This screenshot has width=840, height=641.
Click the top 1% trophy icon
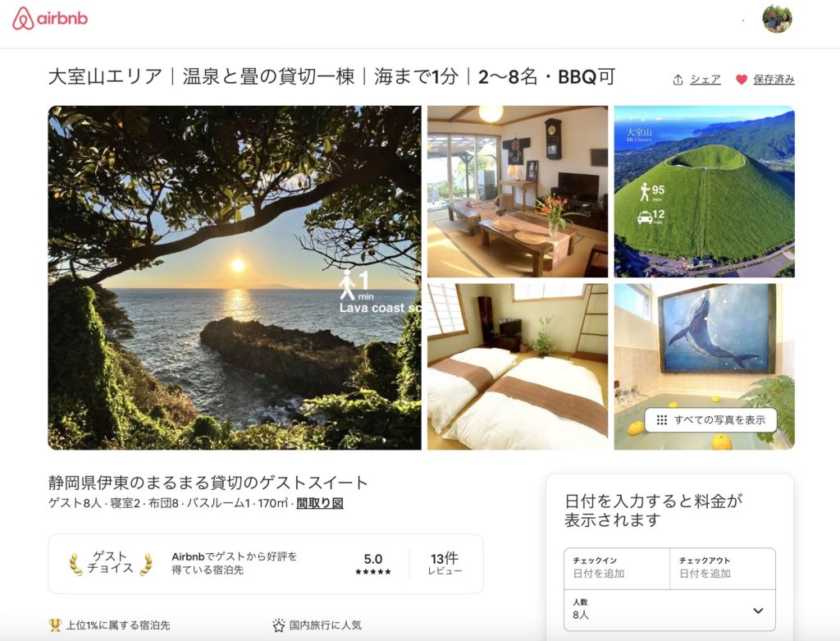tap(55, 625)
